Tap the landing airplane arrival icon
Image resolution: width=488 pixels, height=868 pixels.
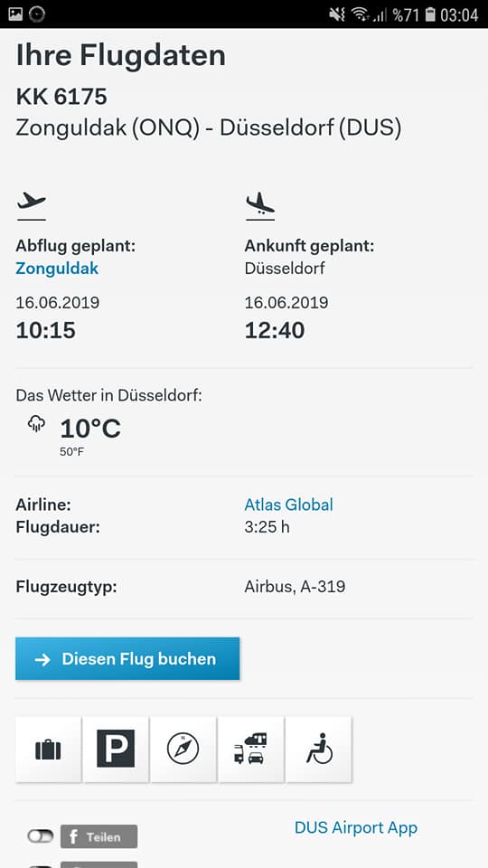pos(260,205)
